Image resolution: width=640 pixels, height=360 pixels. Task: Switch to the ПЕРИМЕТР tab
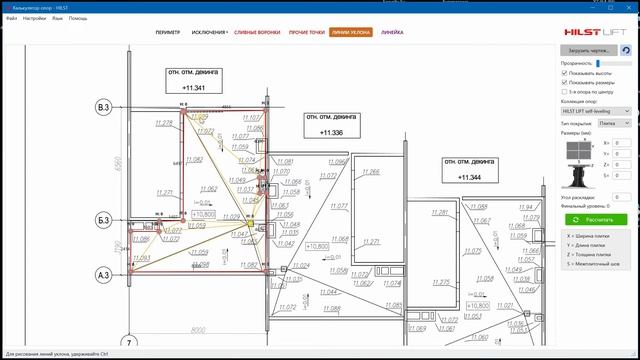[x=168, y=32]
